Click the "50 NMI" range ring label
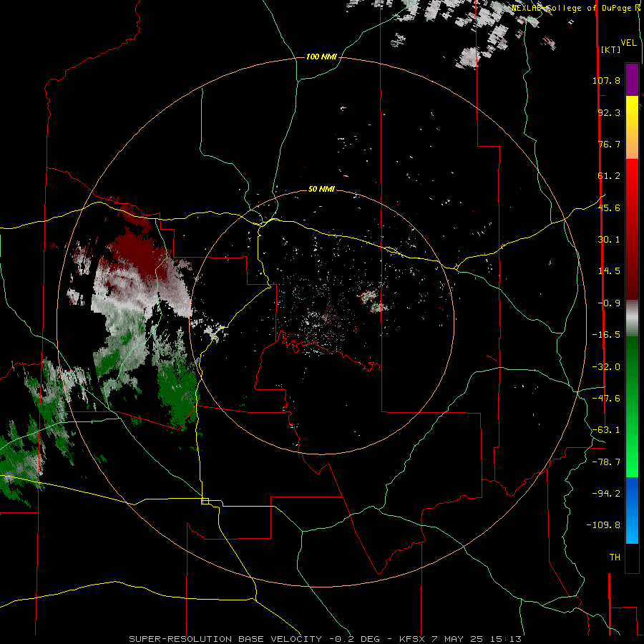The width and height of the screenshot is (644, 644). (321, 189)
